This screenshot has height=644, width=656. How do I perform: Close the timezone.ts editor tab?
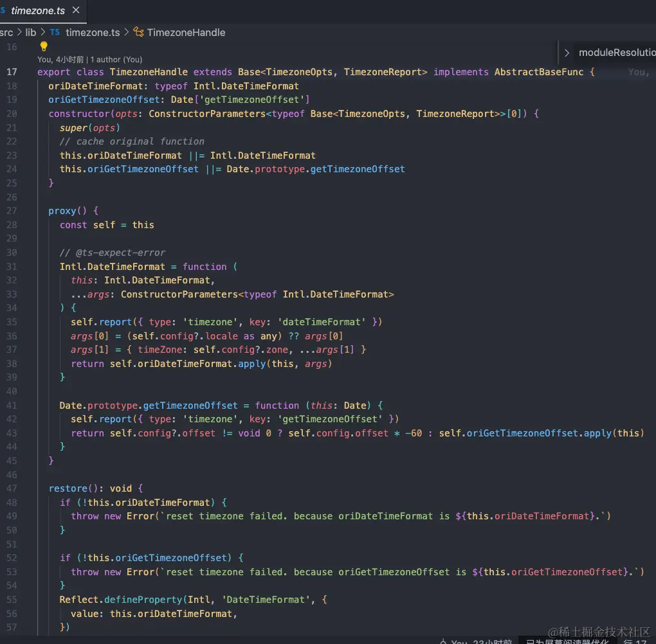pos(76,10)
